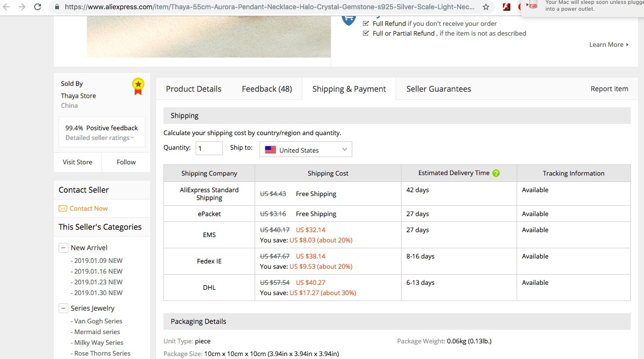Click the envelope icon beside Contact Now
The image size is (644, 359).
pyautogui.click(x=63, y=208)
